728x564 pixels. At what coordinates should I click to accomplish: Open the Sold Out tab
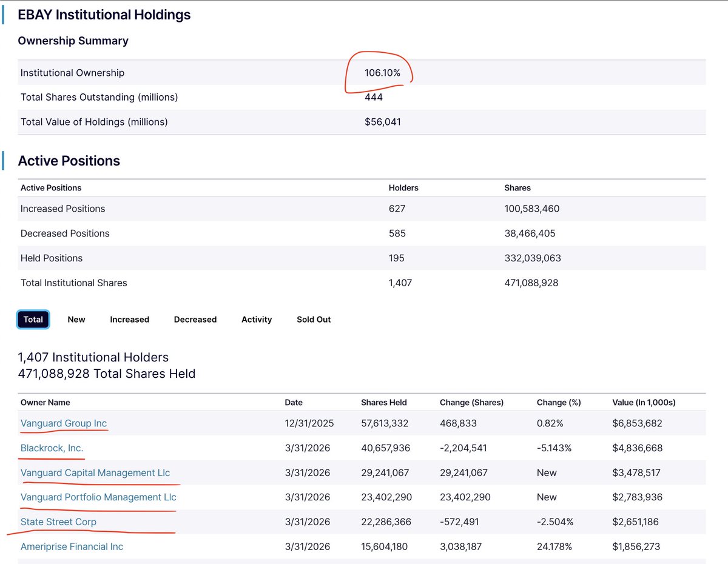[314, 320]
